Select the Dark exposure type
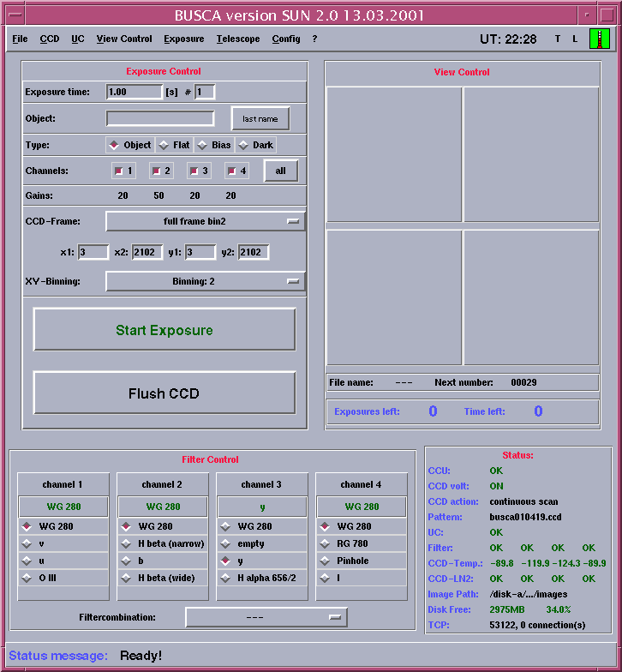Viewport: 622px width, 672px height. (243, 145)
